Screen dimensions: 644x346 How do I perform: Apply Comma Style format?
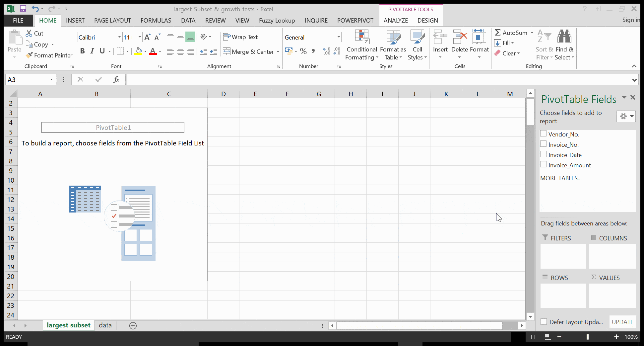click(313, 51)
